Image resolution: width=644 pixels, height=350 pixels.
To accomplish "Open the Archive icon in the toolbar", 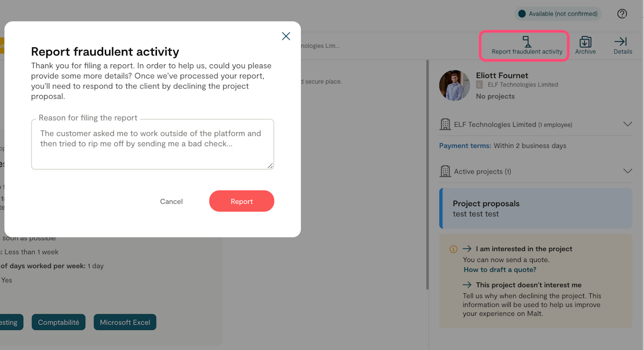I will [585, 42].
